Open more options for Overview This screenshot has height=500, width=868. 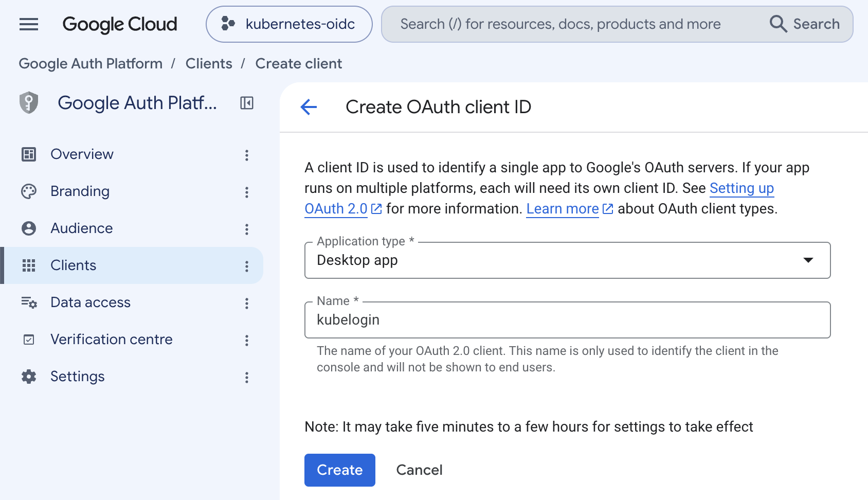click(x=247, y=155)
